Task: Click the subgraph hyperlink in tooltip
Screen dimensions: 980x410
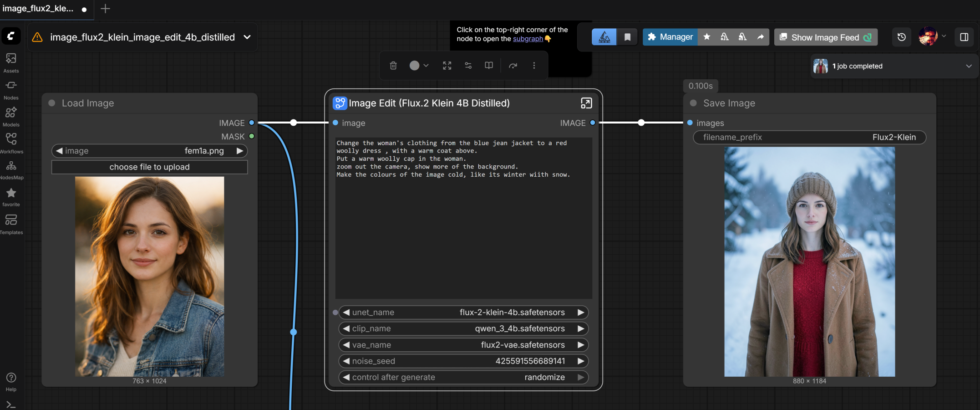Action: (528, 39)
